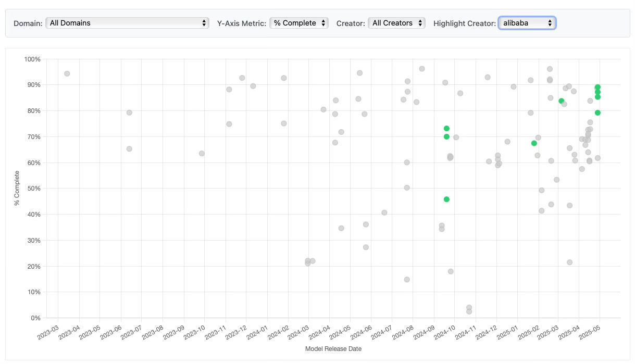Viewport: 635px width, 364px height.
Task: Select the gray point near 27% in 2024-05
Action: pyautogui.click(x=366, y=247)
